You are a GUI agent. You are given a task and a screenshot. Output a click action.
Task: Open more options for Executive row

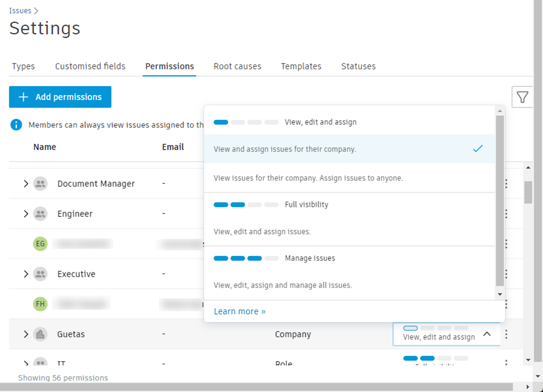pos(506,274)
